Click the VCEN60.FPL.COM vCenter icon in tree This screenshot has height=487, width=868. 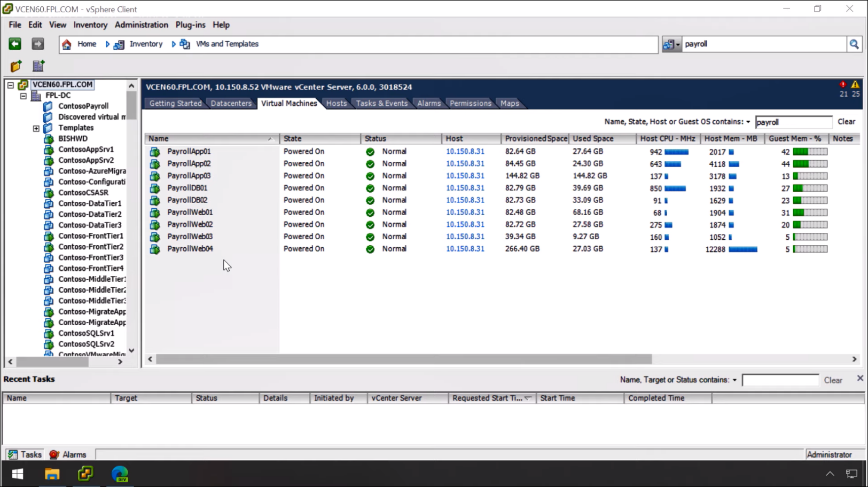point(23,84)
